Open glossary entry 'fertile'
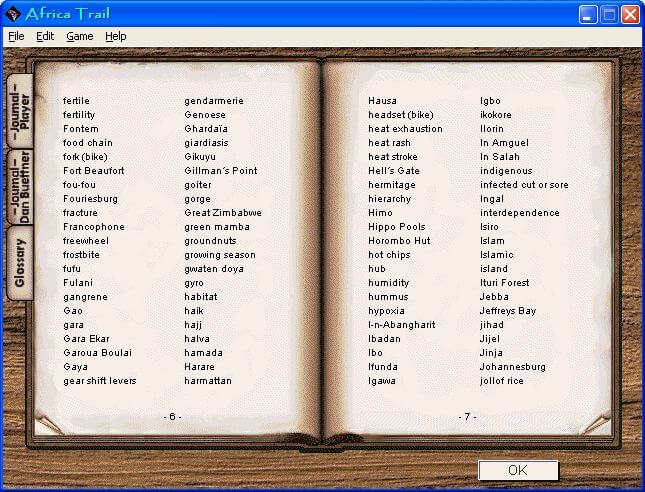This screenshot has height=492, width=645. (76, 101)
